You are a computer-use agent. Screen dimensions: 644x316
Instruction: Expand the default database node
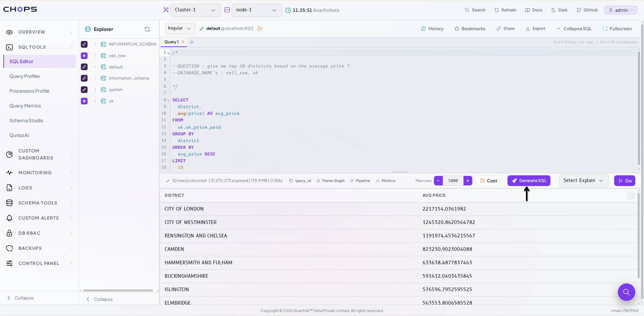click(x=95, y=67)
